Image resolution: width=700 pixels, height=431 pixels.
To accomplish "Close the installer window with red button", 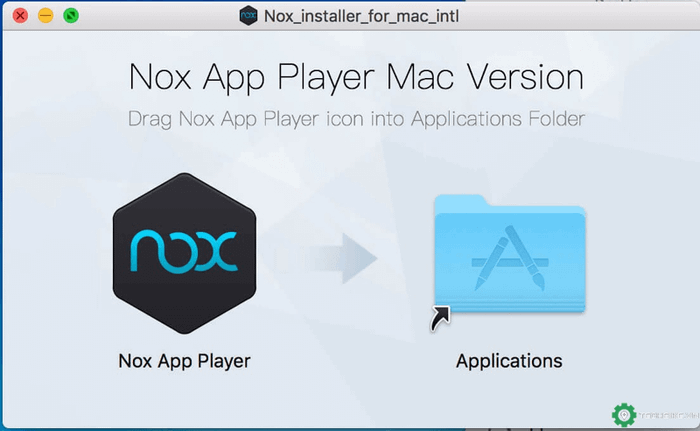I will click(20, 16).
